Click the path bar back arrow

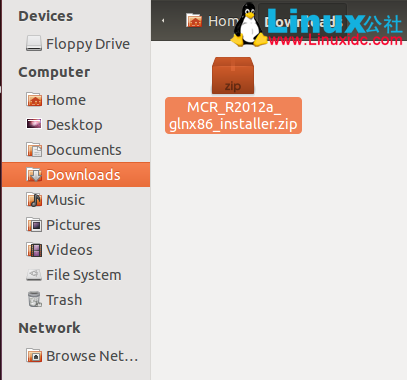(163, 21)
